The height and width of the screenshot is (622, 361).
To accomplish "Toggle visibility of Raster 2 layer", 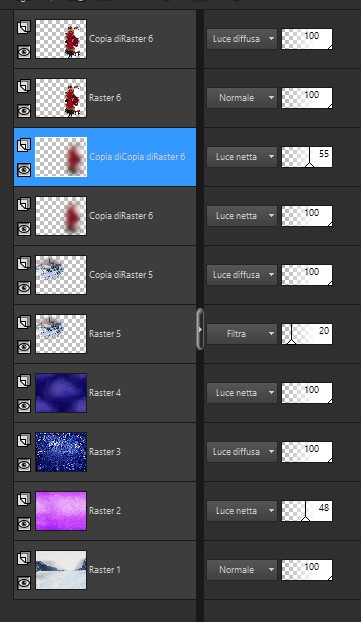I will click(24, 523).
